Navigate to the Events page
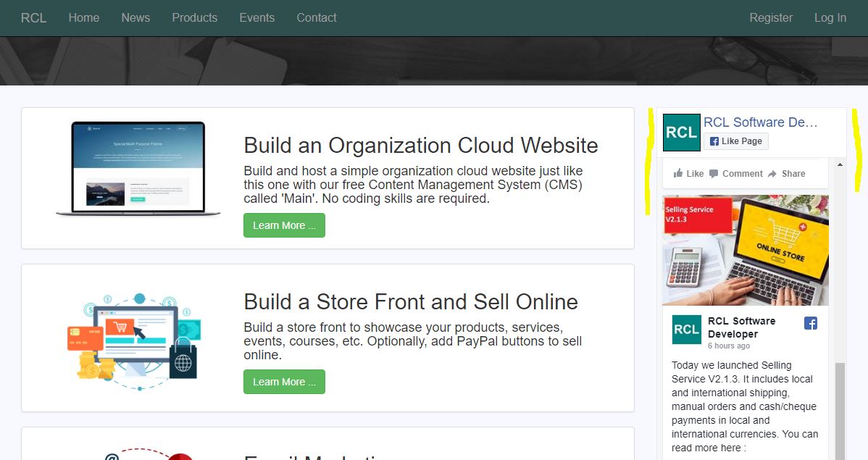The height and width of the screenshot is (460, 868). 257,17
